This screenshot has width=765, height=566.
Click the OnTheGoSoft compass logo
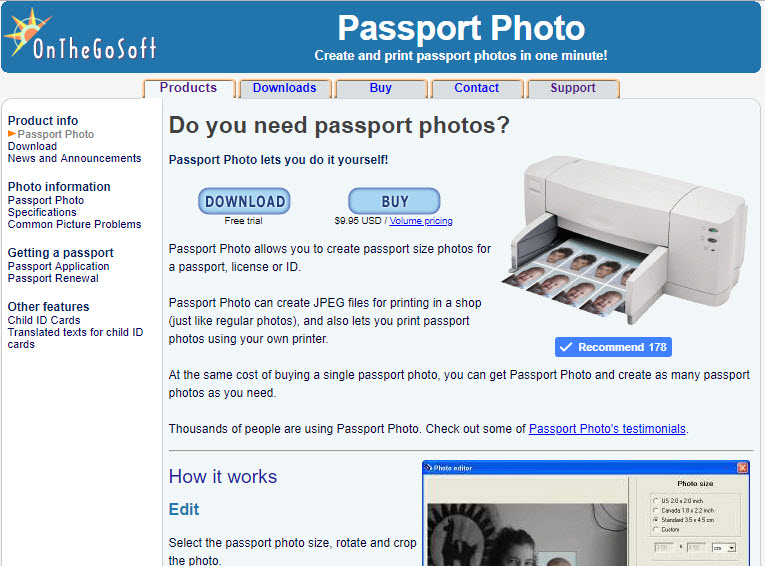coord(81,34)
